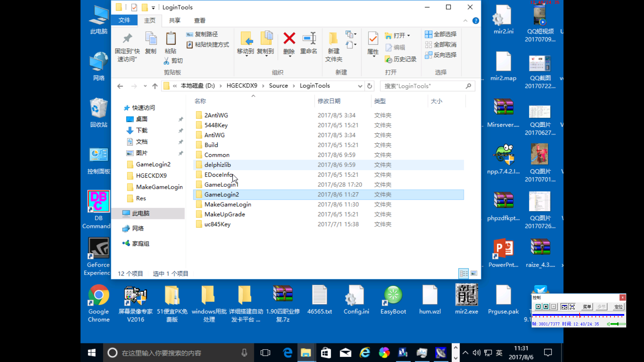Switch to the View (查看) tab
Viewport: 644px width, 362px height.
click(x=200, y=20)
